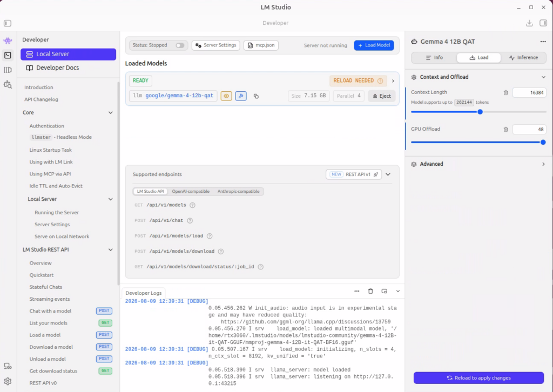Collapse the LM Studio REST API section
Screen dimensions: 553x392
coord(110,249)
